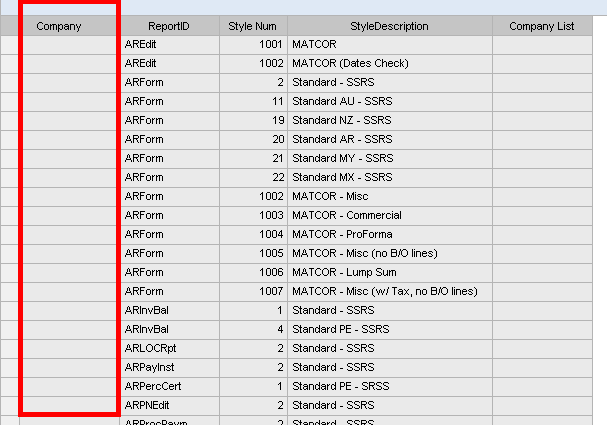Select ARInvBal cell with style number 4
Screen dimensions: 607x425
(170, 329)
